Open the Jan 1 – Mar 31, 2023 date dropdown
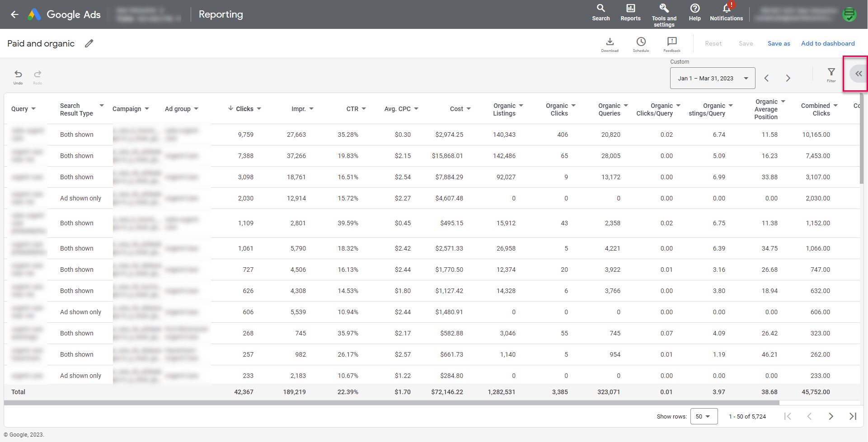The height and width of the screenshot is (442, 868). coord(712,78)
